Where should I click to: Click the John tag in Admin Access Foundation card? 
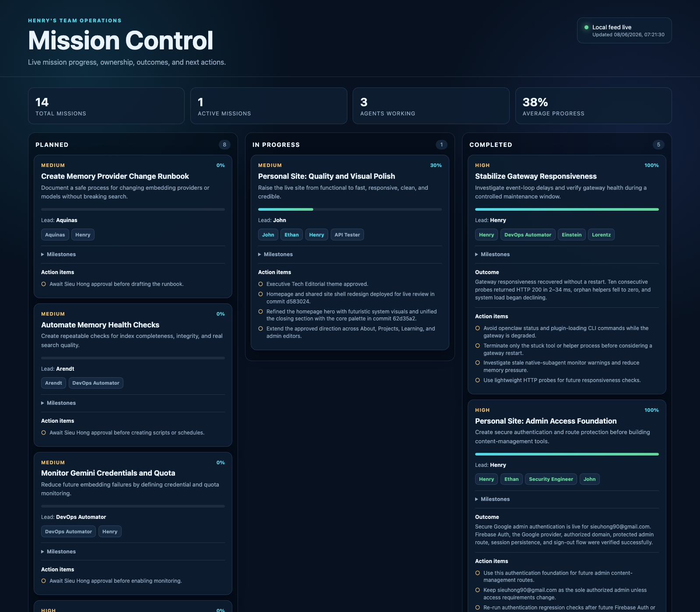coord(589,479)
